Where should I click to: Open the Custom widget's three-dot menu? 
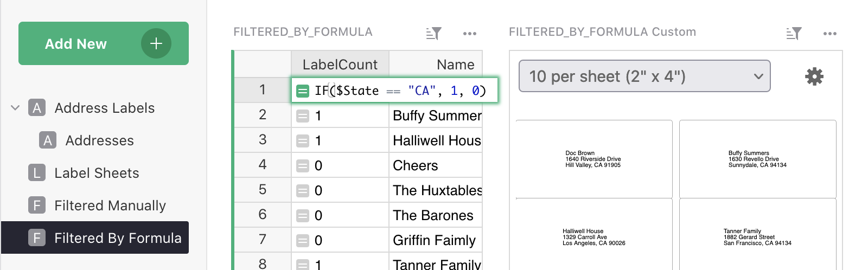click(829, 34)
